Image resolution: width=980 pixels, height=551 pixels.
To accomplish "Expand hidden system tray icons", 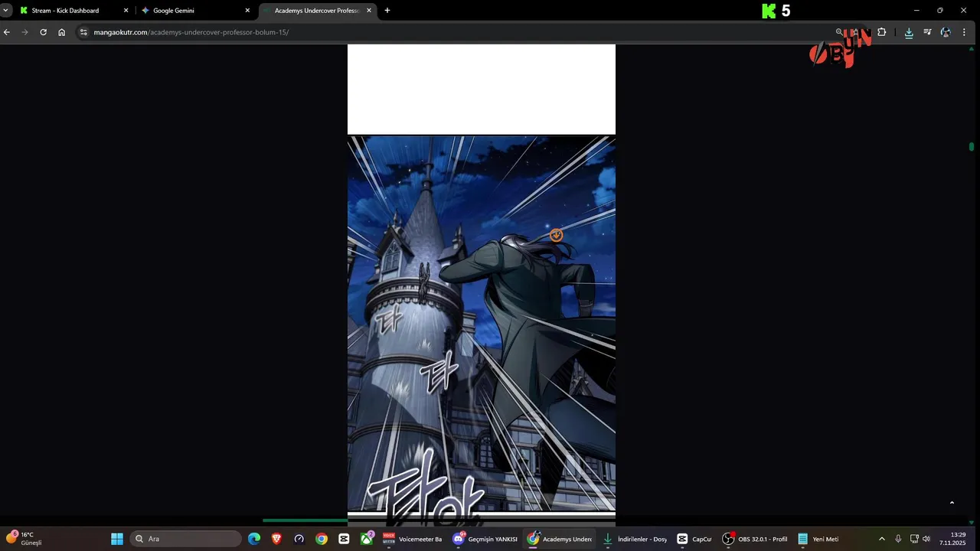I will point(881,539).
